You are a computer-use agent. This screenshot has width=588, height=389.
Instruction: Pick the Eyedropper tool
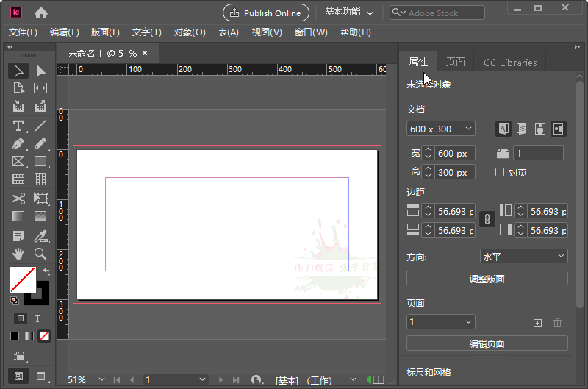coord(40,235)
